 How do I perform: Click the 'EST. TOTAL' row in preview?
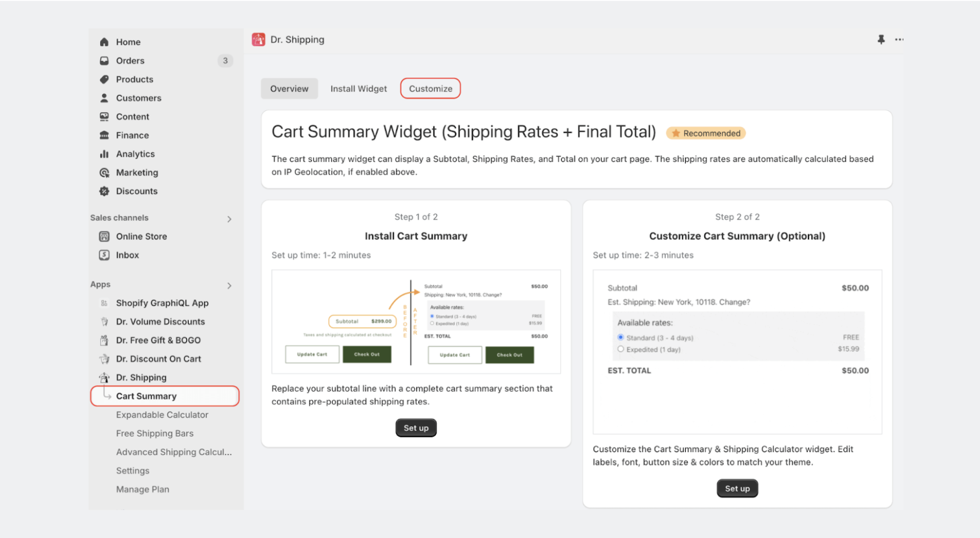tap(738, 371)
